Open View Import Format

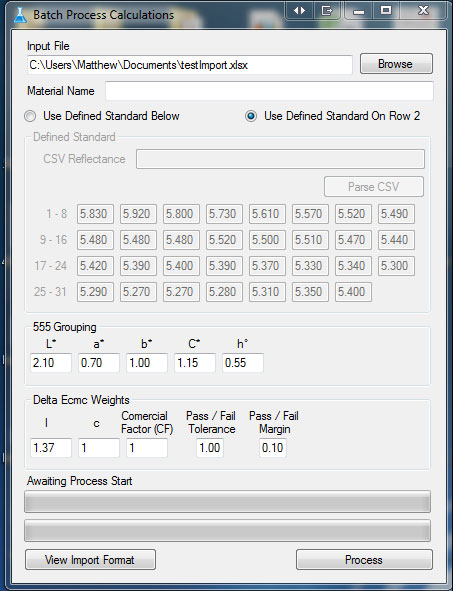90,560
